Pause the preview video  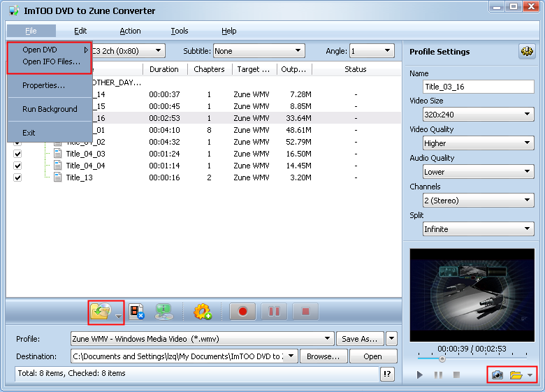[438, 375]
